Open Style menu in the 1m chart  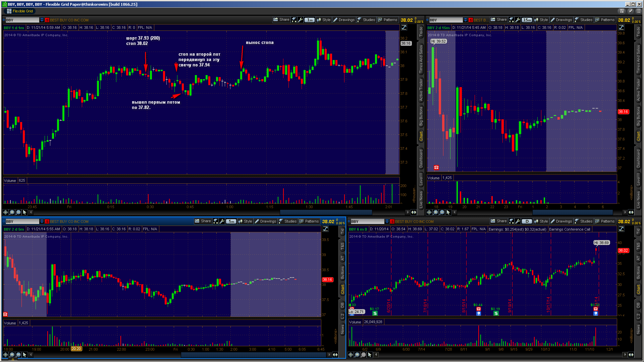[324, 20]
